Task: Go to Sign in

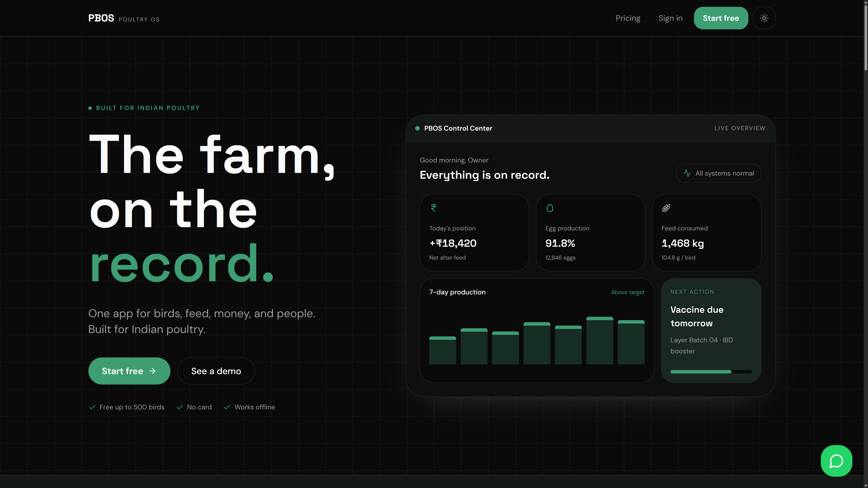Action: point(670,18)
